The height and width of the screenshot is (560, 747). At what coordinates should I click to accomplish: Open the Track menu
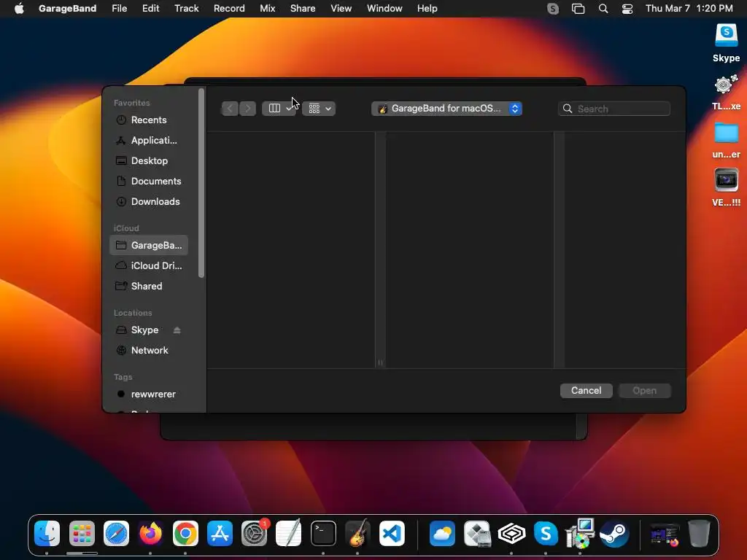tap(186, 9)
